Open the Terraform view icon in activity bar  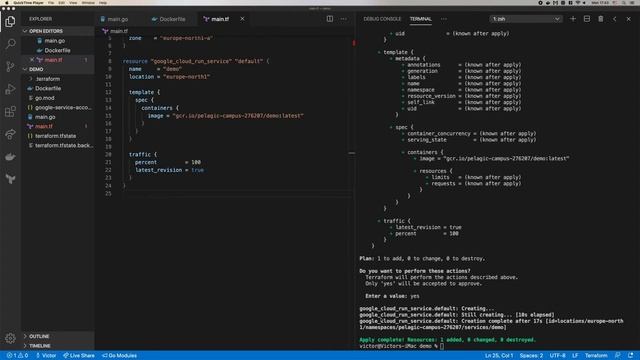[10, 179]
